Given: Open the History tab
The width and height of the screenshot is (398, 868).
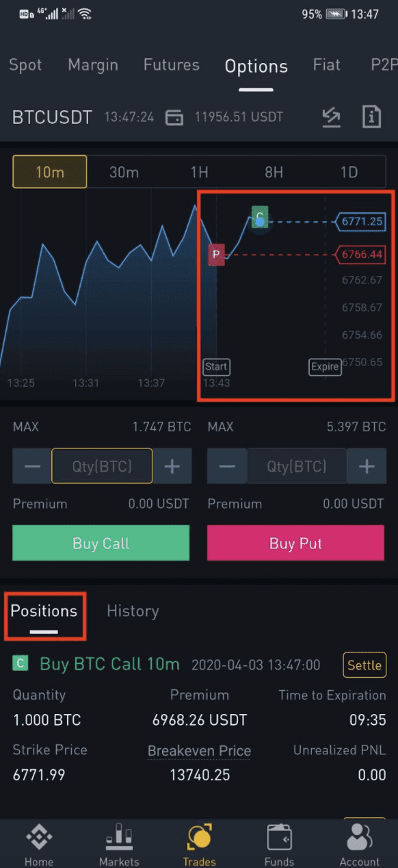Looking at the screenshot, I should [133, 611].
